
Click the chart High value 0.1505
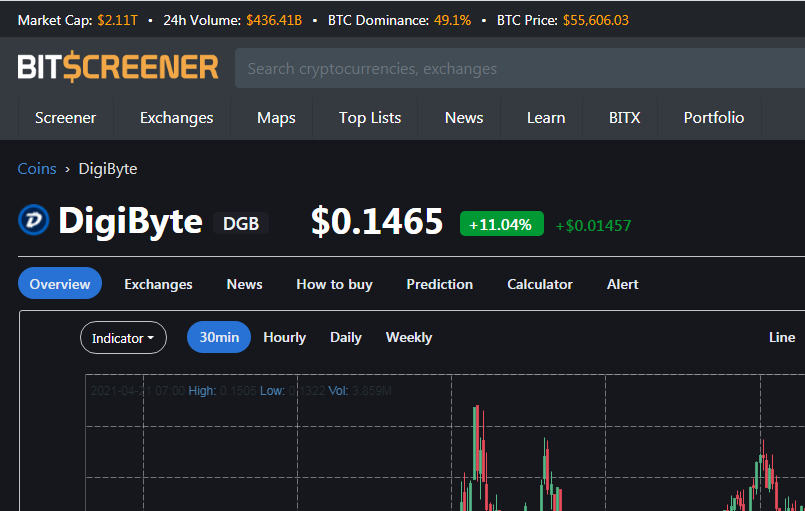[238, 391]
